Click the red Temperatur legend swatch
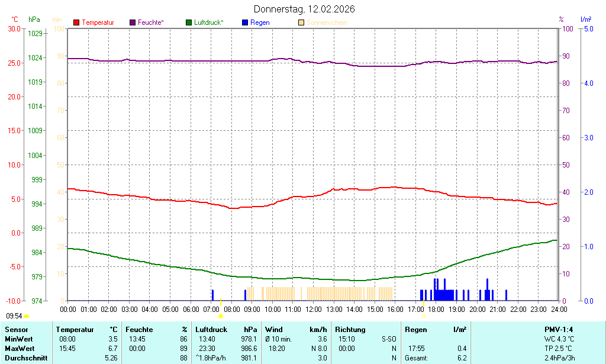Image resolution: width=606 pixels, height=364 pixels. pos(76,22)
